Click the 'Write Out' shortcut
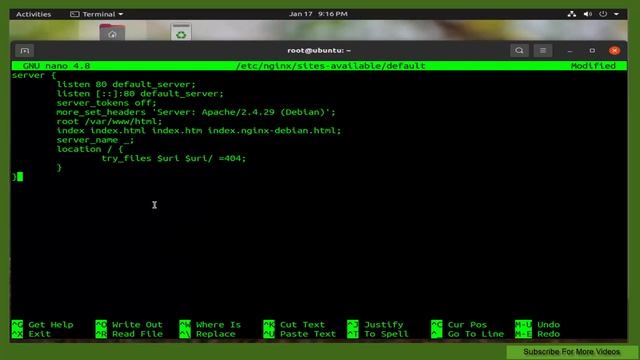The height and width of the screenshot is (360, 640). coord(129,325)
